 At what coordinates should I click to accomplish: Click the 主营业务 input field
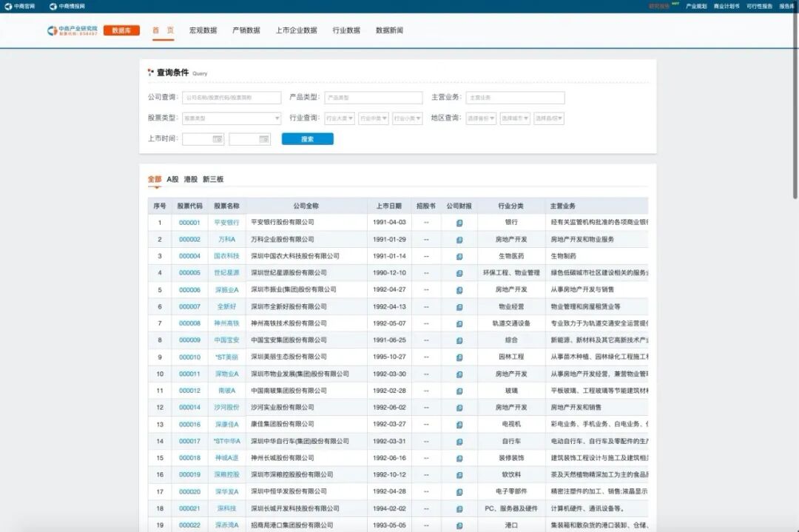pos(515,98)
